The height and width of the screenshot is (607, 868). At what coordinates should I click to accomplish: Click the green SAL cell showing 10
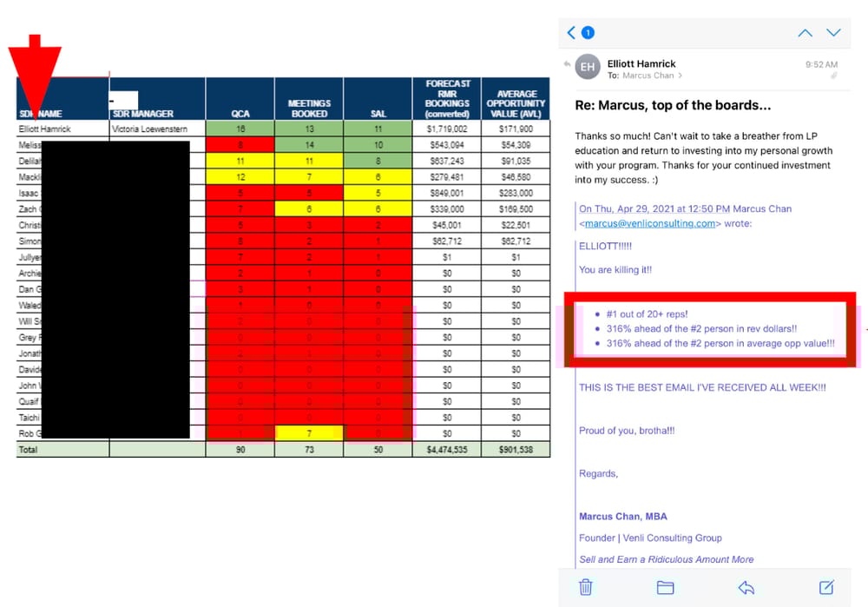click(378, 144)
